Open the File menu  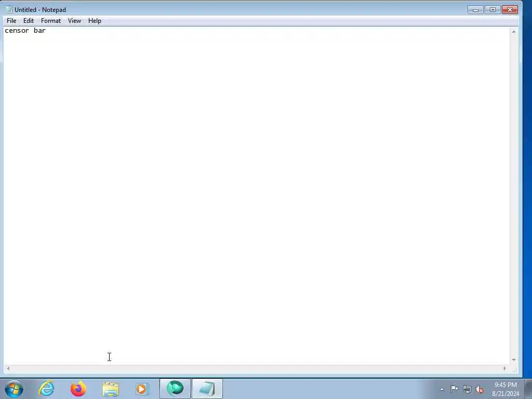(11, 21)
